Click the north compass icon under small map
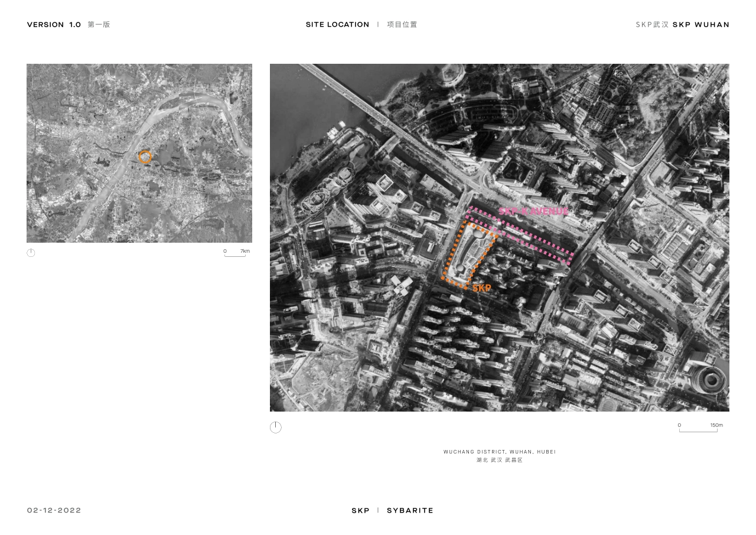 pyautogui.click(x=31, y=253)
